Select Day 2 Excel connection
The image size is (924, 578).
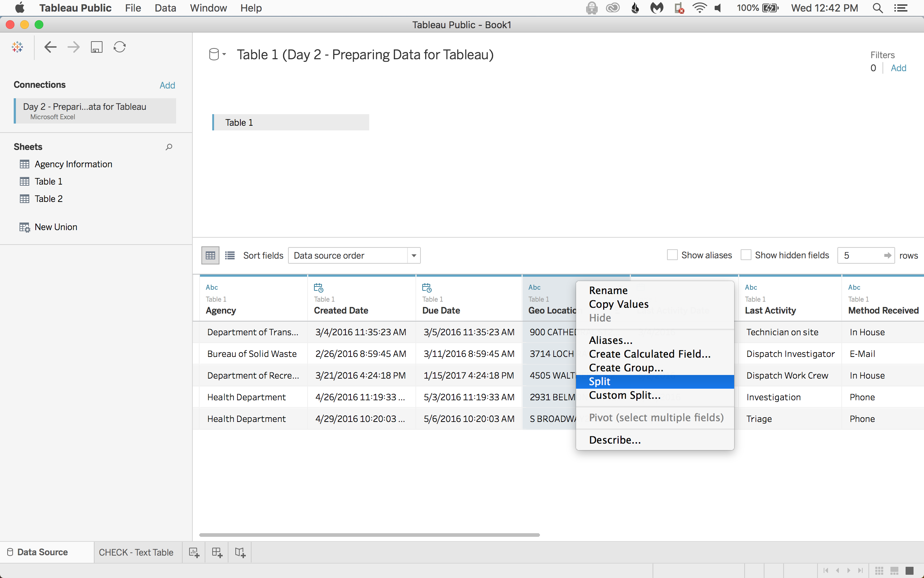(95, 111)
